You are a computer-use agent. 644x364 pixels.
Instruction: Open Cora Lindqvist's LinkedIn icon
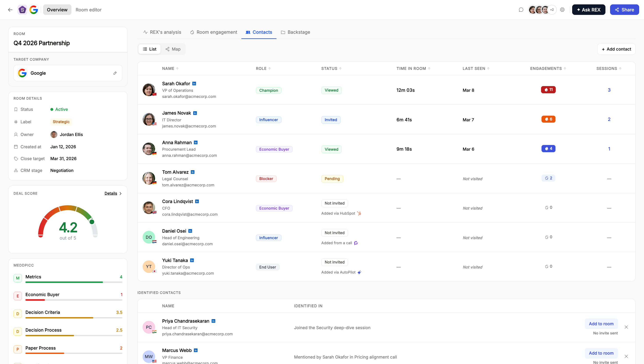[x=197, y=201]
